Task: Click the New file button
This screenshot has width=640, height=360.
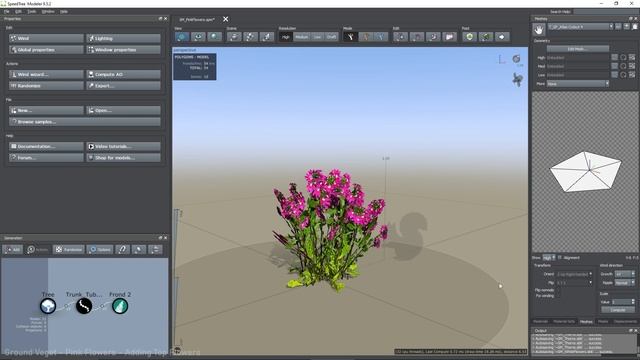Action: tap(46, 110)
